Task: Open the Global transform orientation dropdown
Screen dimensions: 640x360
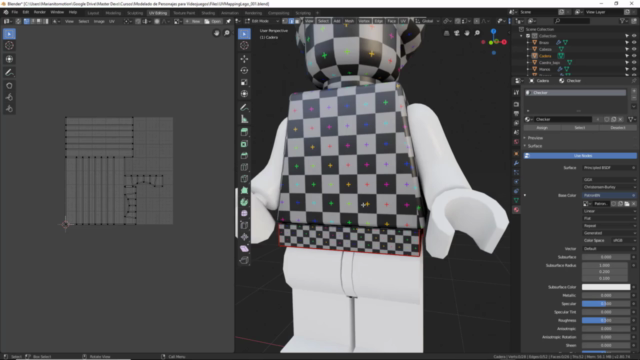Action: 427,21
